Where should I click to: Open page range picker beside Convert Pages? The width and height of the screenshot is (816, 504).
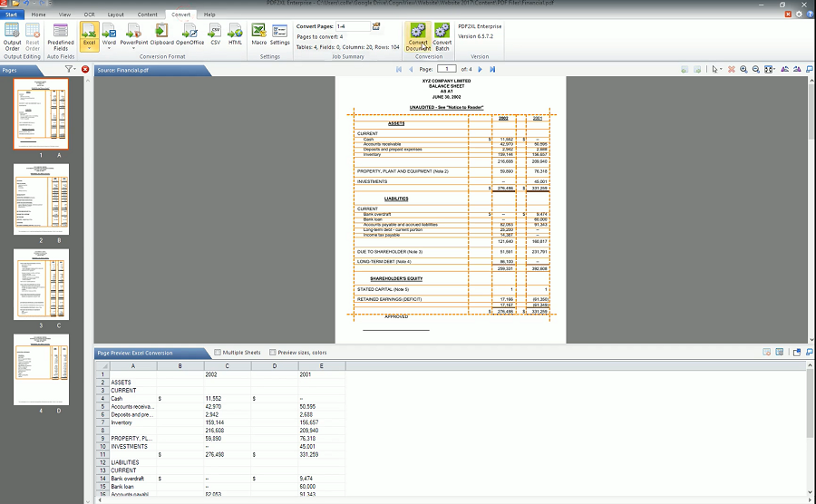[x=376, y=26]
